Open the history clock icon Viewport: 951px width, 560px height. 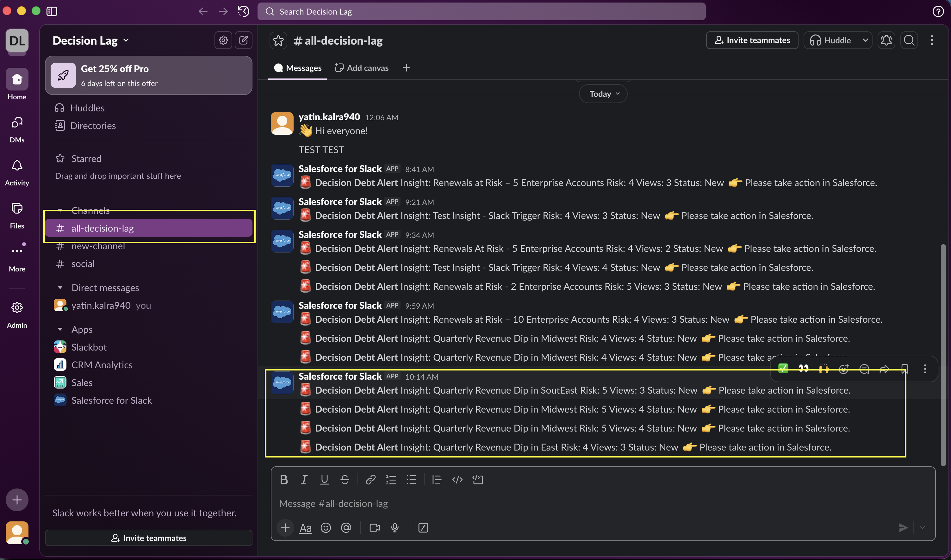coord(243,11)
